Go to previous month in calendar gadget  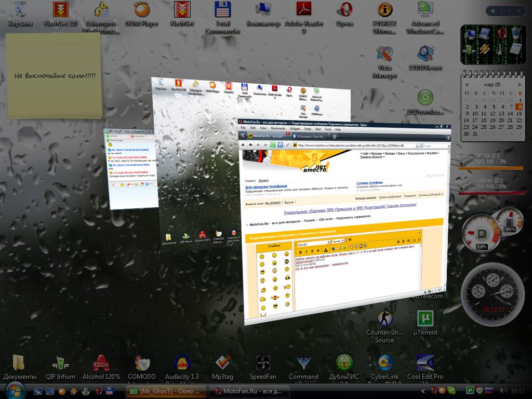pyautogui.click(x=467, y=85)
